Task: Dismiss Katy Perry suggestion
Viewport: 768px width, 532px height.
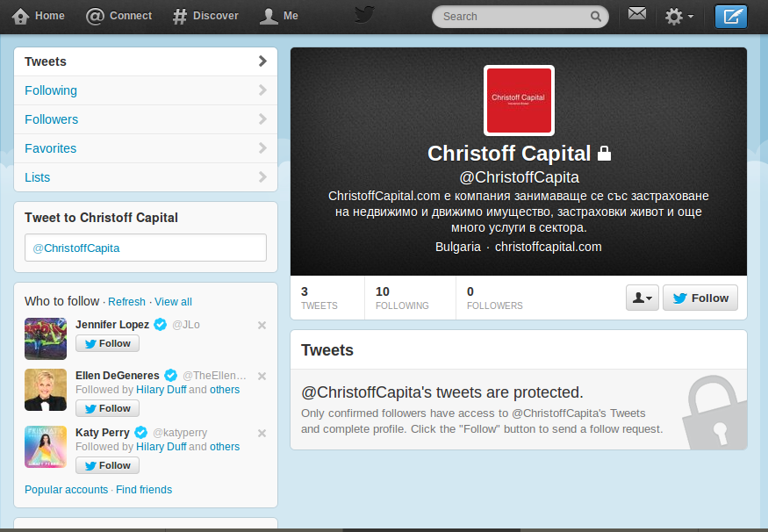Action: (262, 433)
